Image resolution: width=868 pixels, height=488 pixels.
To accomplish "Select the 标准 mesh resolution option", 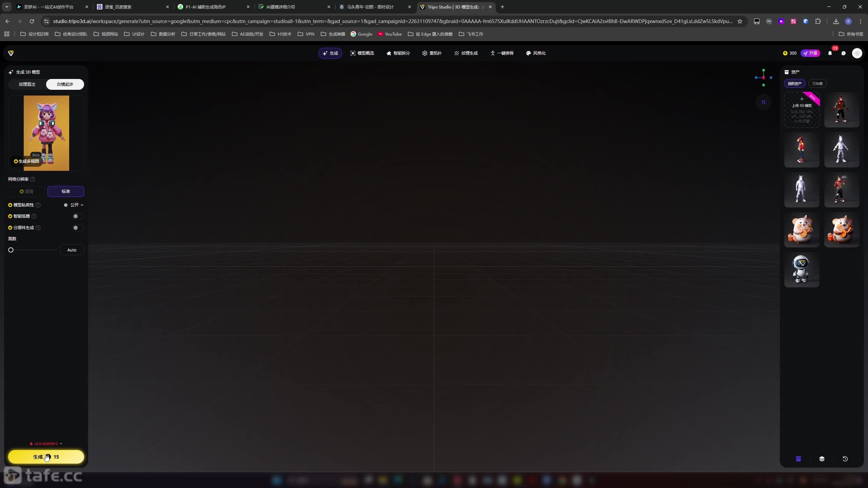I will 65,191.
